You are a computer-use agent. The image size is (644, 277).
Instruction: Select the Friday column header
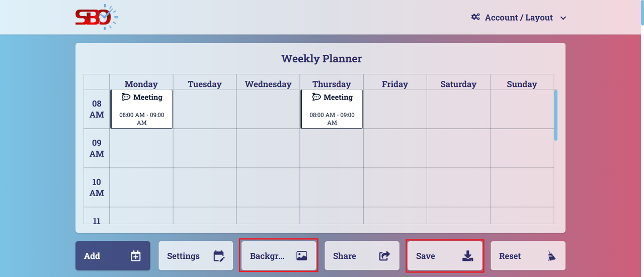coord(395,84)
